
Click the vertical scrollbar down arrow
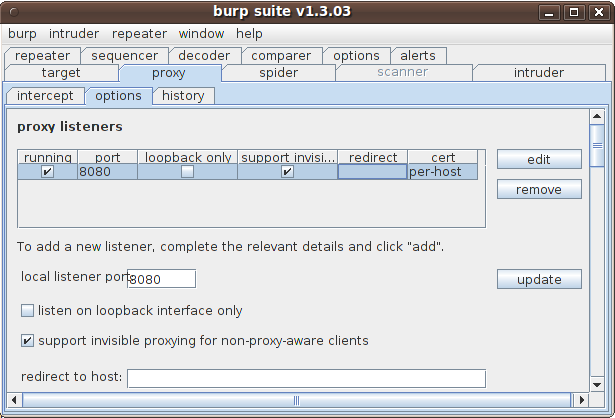(597, 385)
